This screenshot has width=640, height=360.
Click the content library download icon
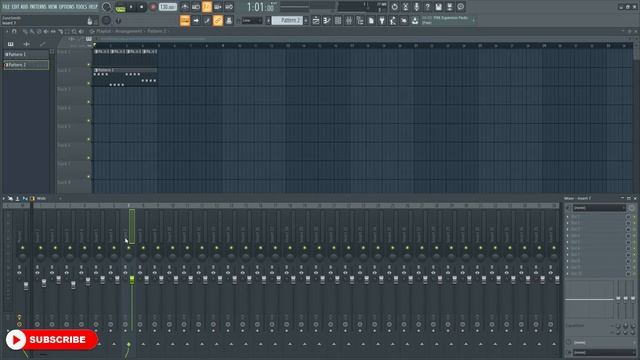pos(415,20)
